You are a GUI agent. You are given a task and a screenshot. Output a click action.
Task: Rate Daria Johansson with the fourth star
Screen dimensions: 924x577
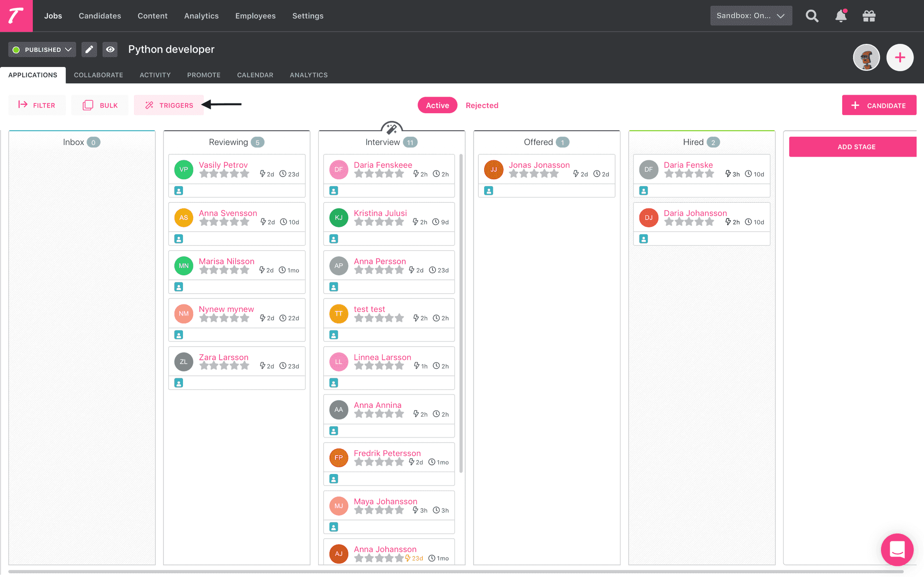coord(699,222)
